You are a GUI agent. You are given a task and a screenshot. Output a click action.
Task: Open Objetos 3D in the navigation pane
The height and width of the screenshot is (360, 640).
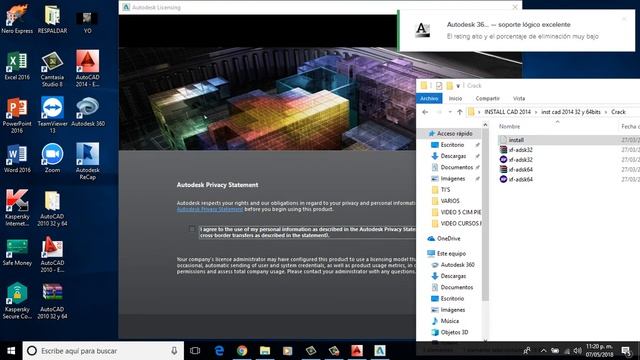450,332
